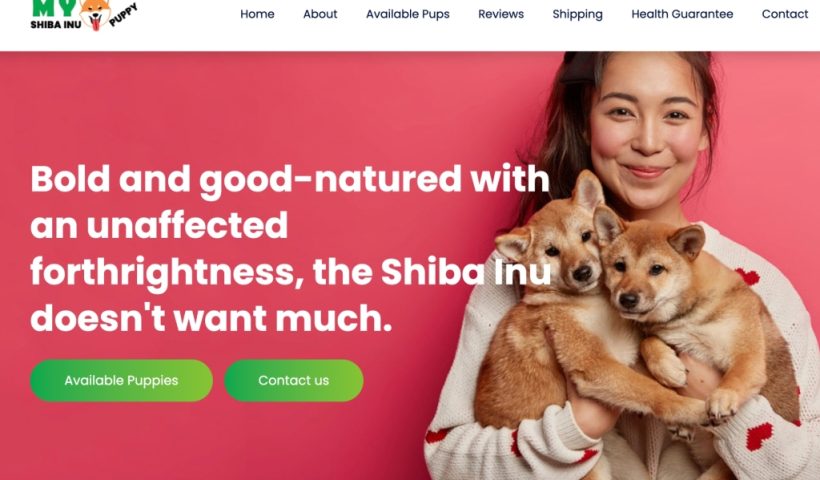Click the Shiba Inu dog face logo
This screenshot has height=480, width=820.
95,13
